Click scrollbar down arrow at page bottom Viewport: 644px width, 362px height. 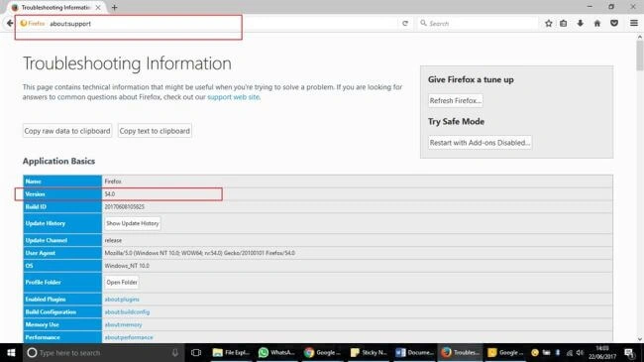639,339
